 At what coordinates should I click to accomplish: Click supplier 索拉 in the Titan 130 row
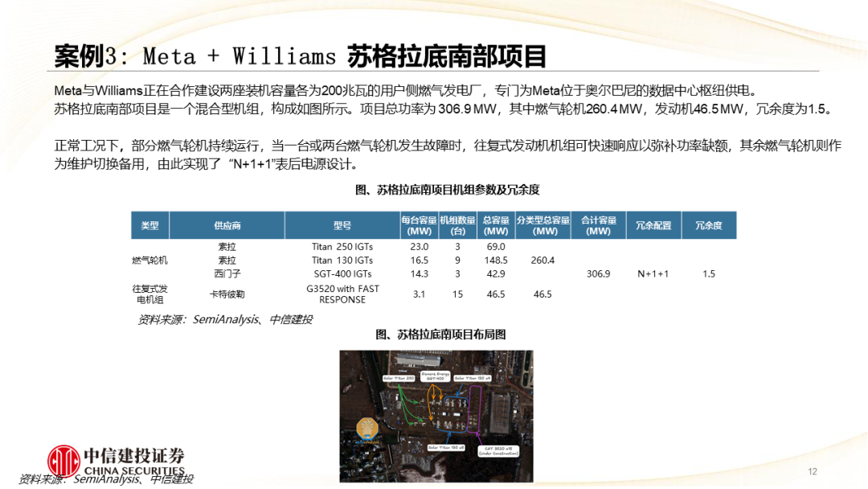tap(227, 261)
